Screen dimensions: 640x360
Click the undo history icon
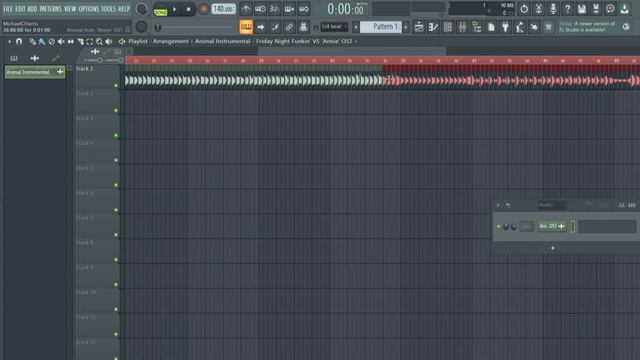coord(524,9)
